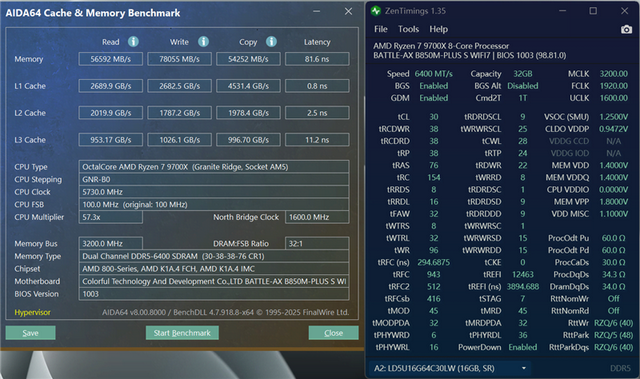640x379 pixels.
Task: Click the Save button in AIDA64
Action: [31, 333]
